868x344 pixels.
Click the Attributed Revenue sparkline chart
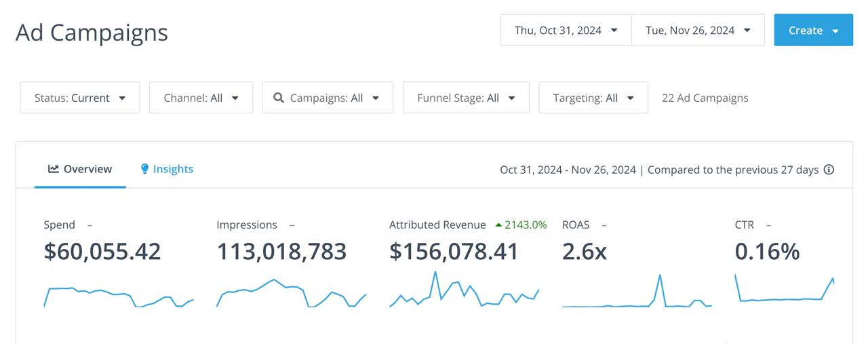pyautogui.click(x=464, y=290)
